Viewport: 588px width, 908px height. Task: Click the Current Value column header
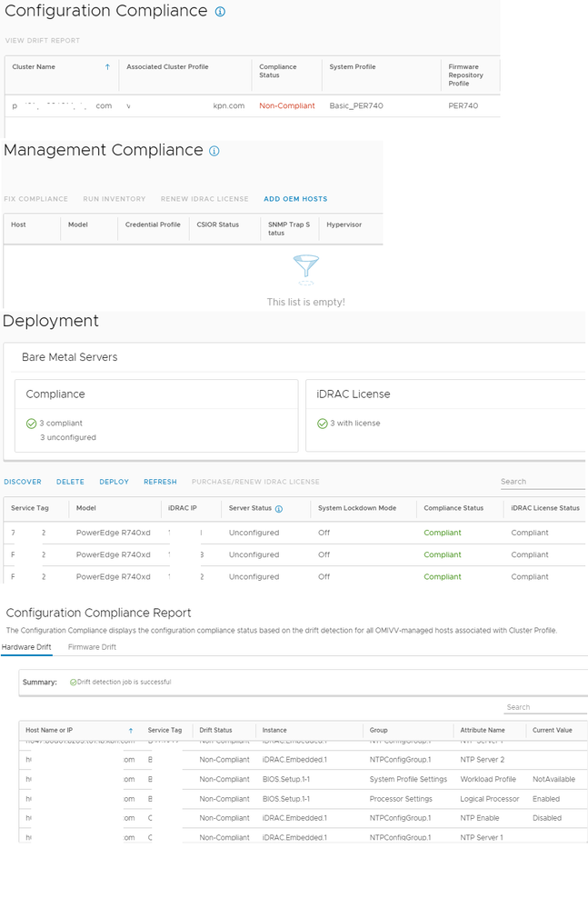[x=553, y=731]
